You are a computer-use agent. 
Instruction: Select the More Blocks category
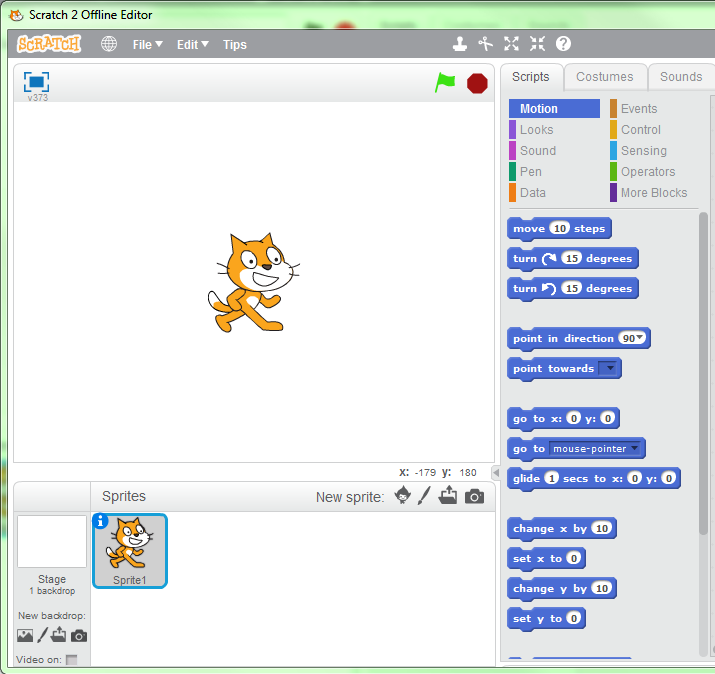[x=654, y=192]
